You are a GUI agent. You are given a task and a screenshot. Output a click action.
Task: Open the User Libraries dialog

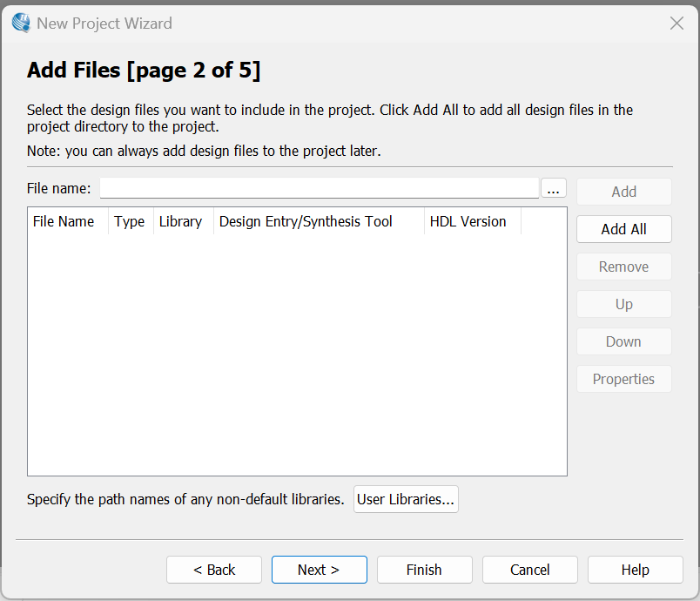[406, 499]
